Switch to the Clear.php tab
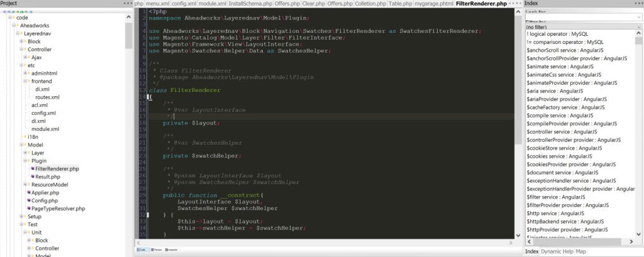The image size is (644, 257). 313,4
